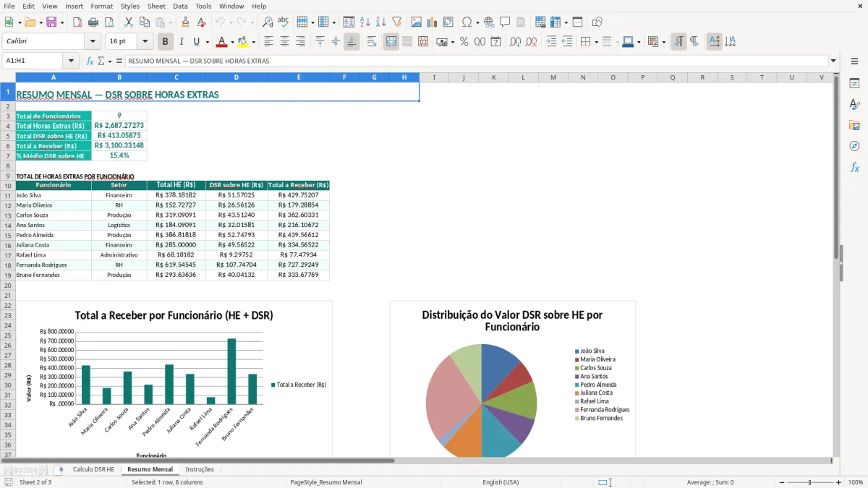Image resolution: width=868 pixels, height=488 pixels.
Task: Insert a pivot table icon
Action: (x=448, y=22)
